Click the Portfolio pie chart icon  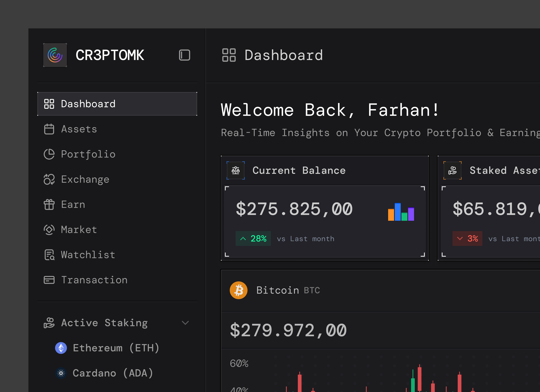(x=49, y=154)
